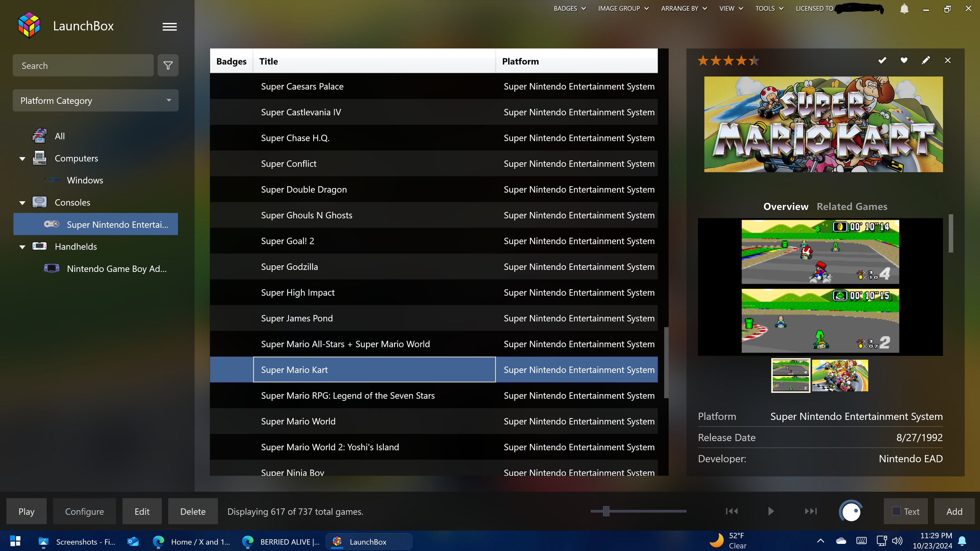This screenshot has height=551, width=980.
Task: Click the Edit button in bottom bar
Action: (142, 511)
